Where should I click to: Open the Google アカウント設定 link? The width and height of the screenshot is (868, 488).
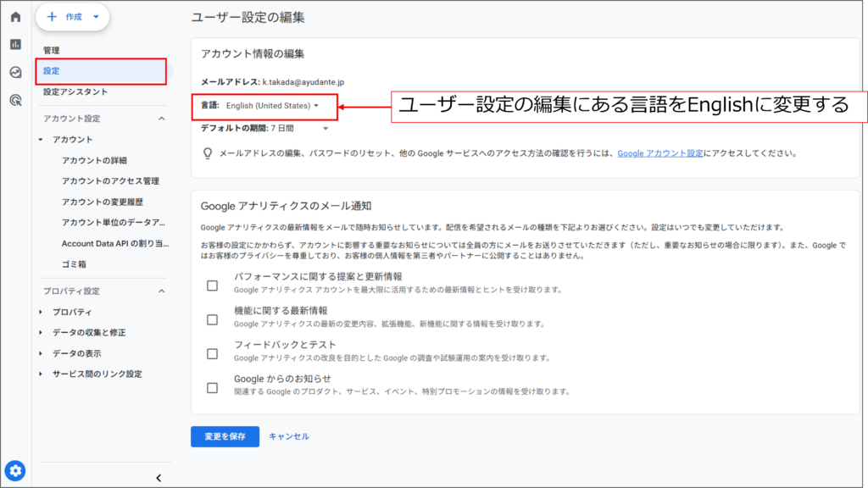coord(660,154)
